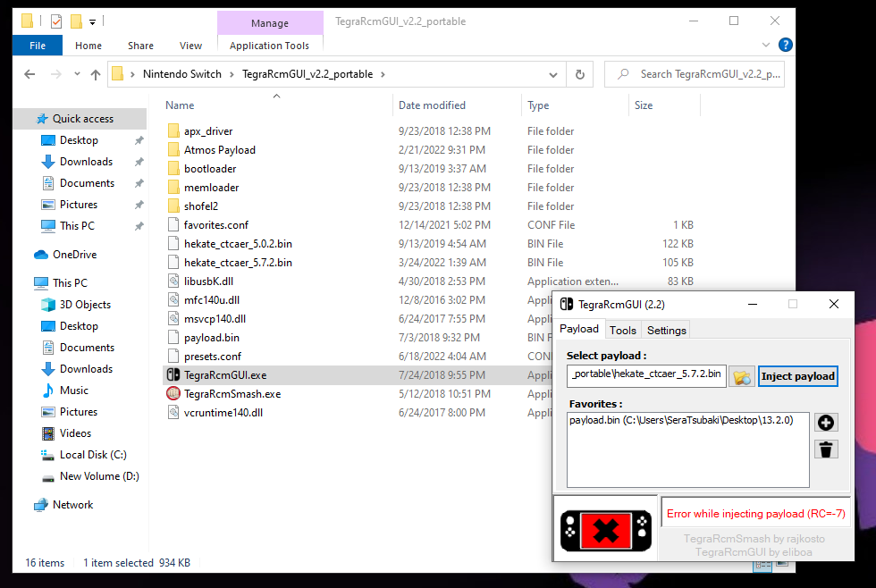Open the Share ribbon tab
876x588 pixels.
(x=140, y=46)
